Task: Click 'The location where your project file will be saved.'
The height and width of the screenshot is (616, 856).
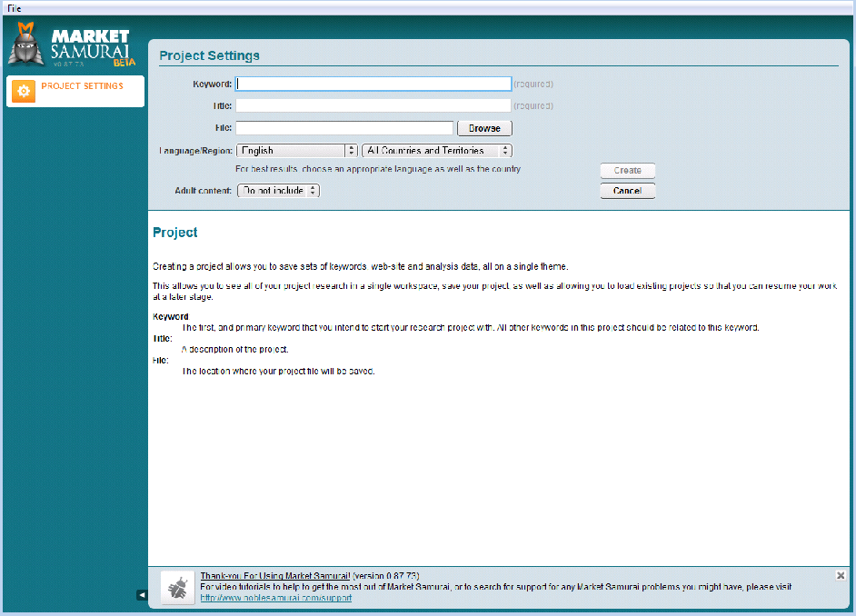Action: point(278,371)
